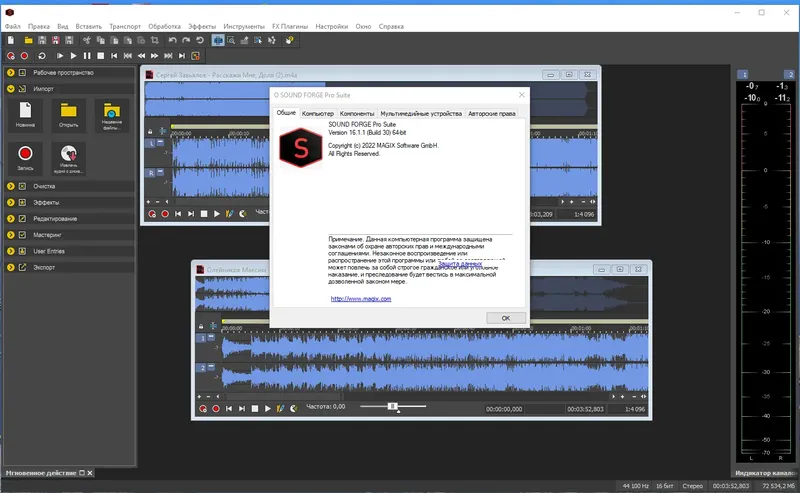Go to end in the main transport bar
800x493 pixels.
point(182,56)
